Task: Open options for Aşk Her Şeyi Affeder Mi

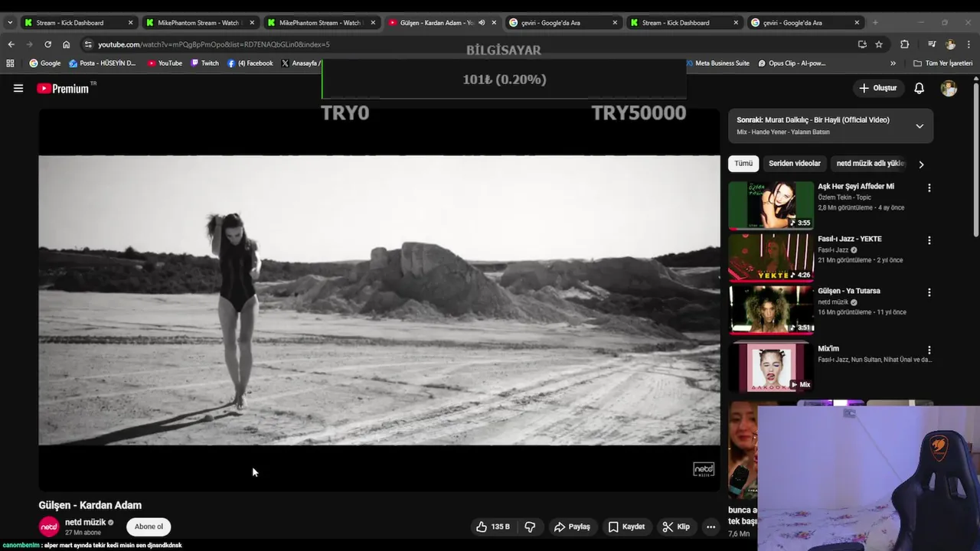Action: click(929, 187)
